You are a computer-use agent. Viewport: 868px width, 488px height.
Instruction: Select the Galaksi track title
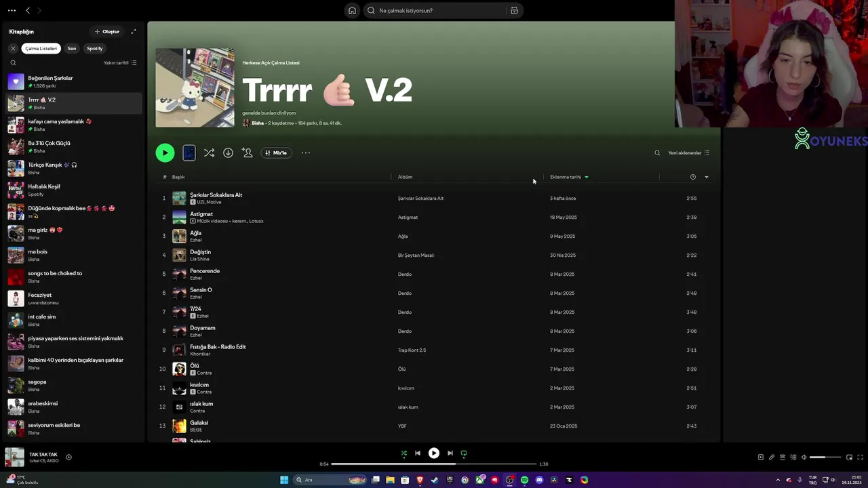(199, 422)
